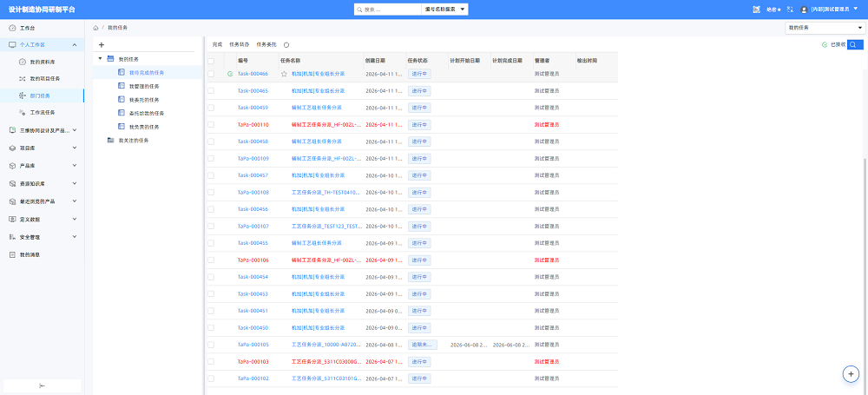Click the 任务状态 column header
The width and height of the screenshot is (868, 395).
pos(418,61)
